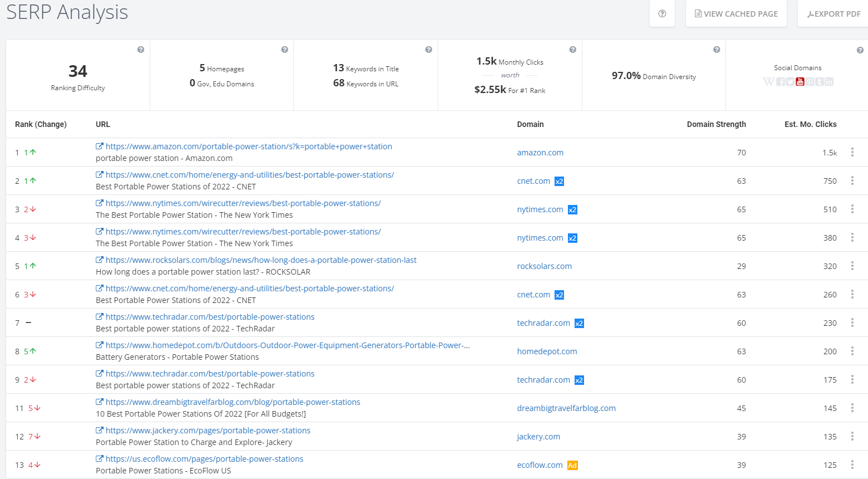Sort by the Domain Strength column header

716,124
